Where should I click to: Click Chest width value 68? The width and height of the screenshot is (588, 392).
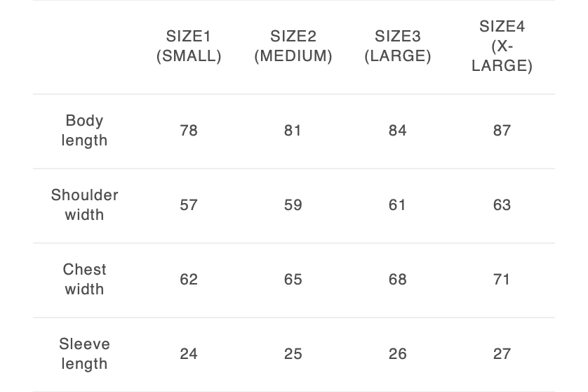click(397, 280)
